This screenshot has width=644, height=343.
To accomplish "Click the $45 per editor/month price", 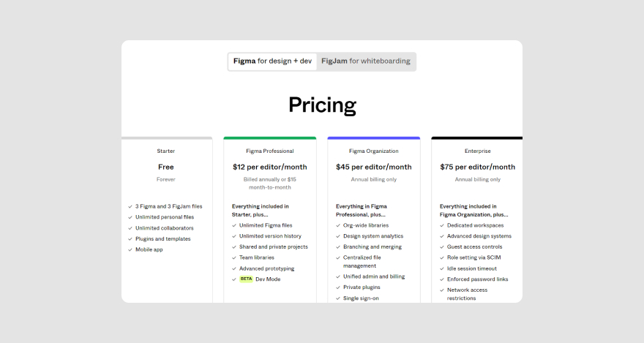I will [374, 167].
